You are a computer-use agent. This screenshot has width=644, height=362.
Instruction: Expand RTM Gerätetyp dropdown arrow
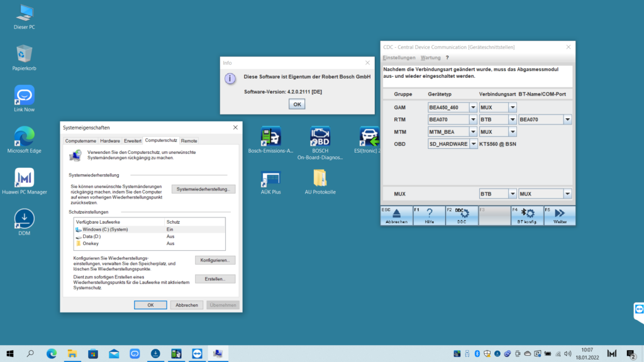click(473, 119)
